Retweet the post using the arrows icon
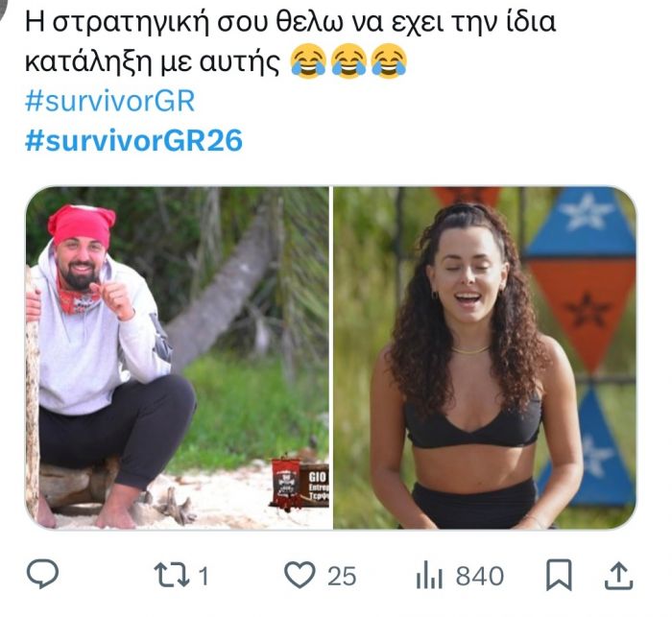This screenshot has width=672, height=617. 172,575
